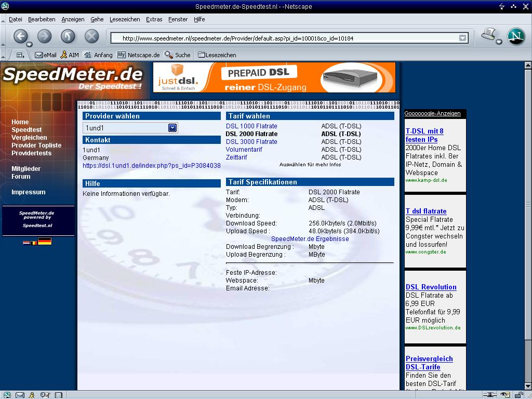The width and height of the screenshot is (532, 399).
Task: Open Forum in side navigation
Action: point(21,177)
